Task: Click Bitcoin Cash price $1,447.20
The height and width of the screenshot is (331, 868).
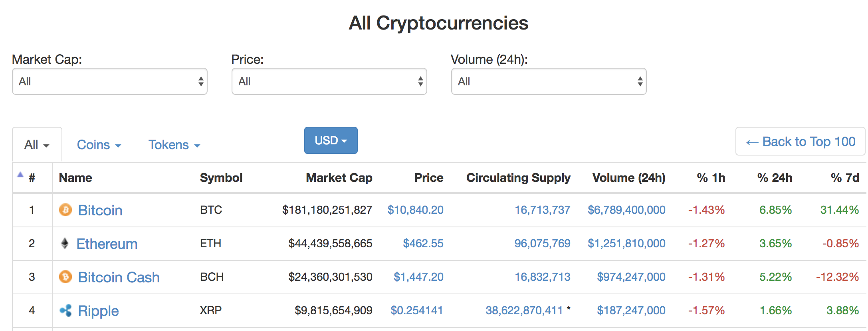Action: 418,277
